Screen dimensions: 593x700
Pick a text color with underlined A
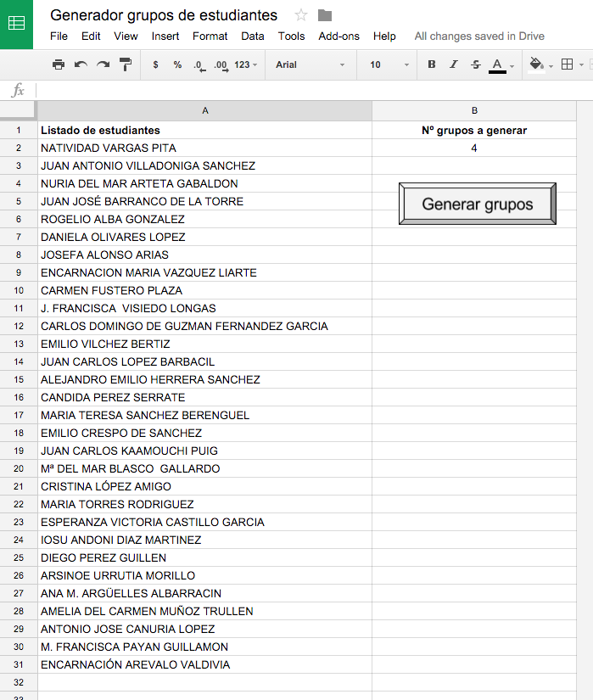tap(498, 64)
